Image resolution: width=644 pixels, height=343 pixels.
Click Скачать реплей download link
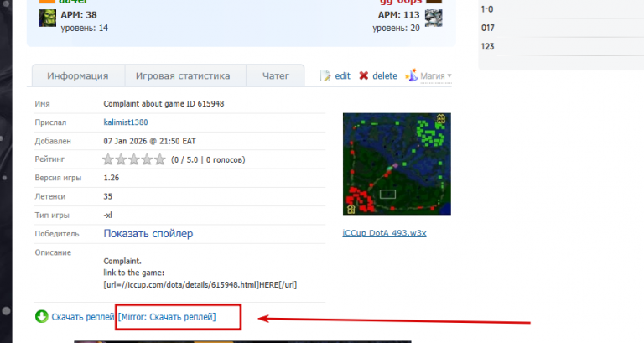click(82, 317)
